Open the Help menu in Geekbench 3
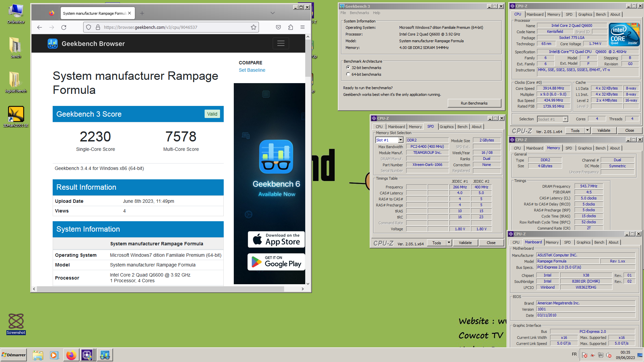 [x=377, y=13]
